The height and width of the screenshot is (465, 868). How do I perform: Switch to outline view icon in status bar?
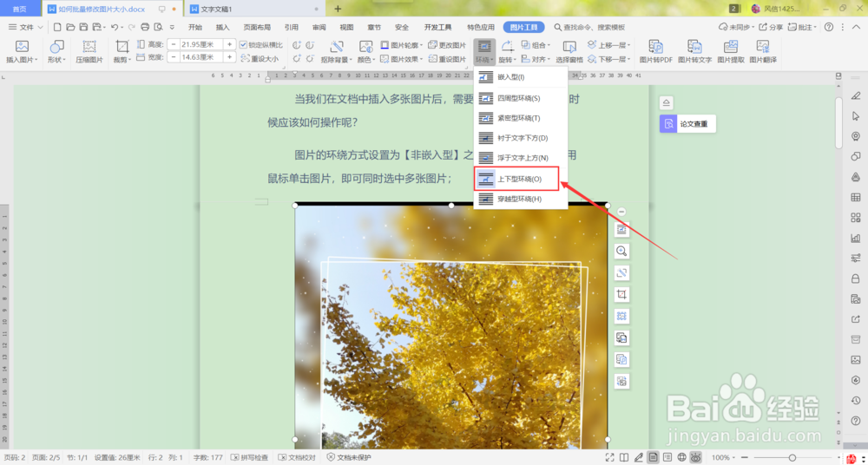point(667,457)
